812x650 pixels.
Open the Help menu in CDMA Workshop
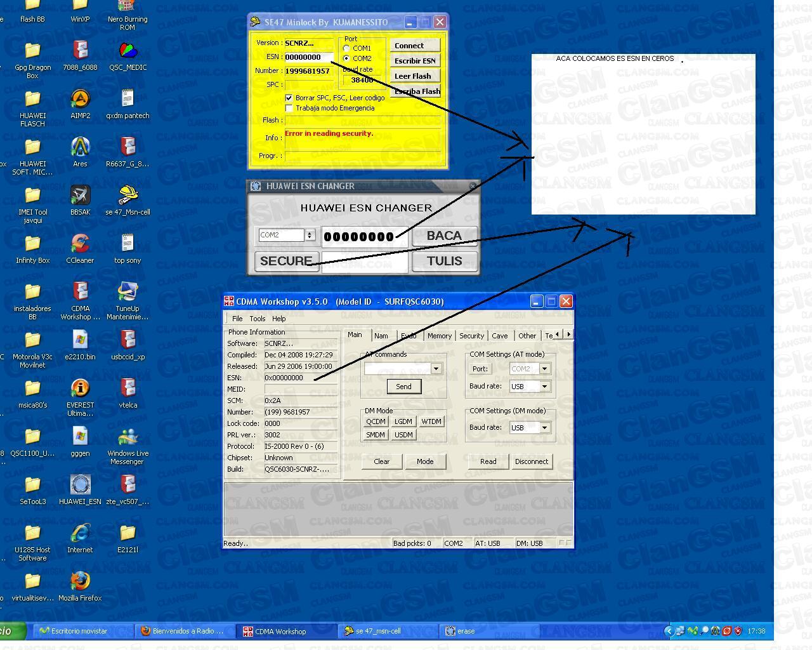click(279, 319)
